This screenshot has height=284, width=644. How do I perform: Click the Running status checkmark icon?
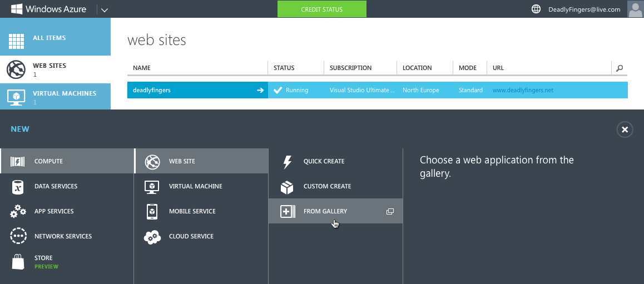coord(278,90)
